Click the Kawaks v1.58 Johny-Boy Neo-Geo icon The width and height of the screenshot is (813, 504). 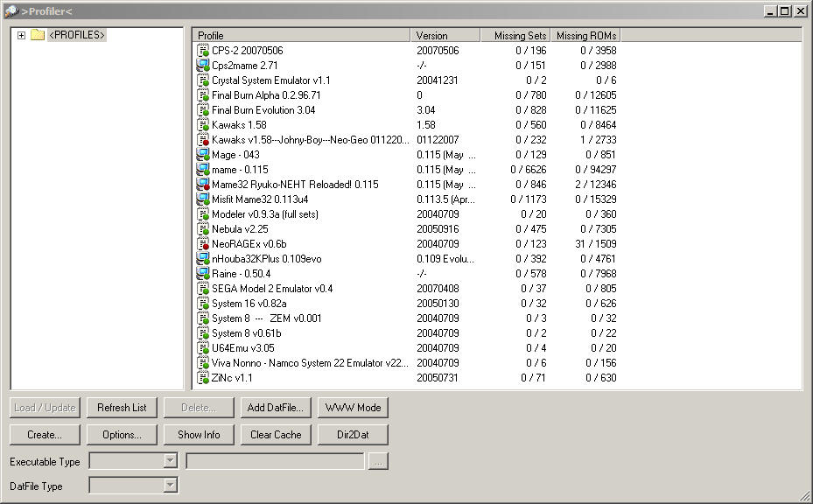203,140
